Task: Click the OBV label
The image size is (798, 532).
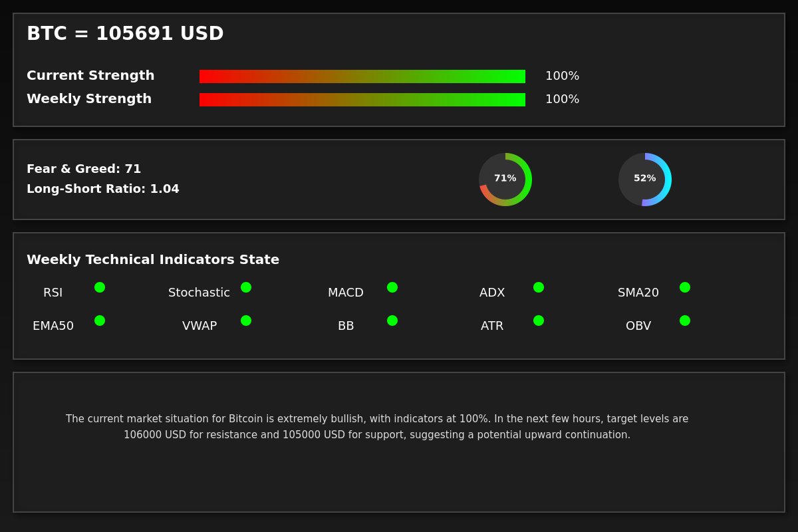Action: (x=638, y=326)
